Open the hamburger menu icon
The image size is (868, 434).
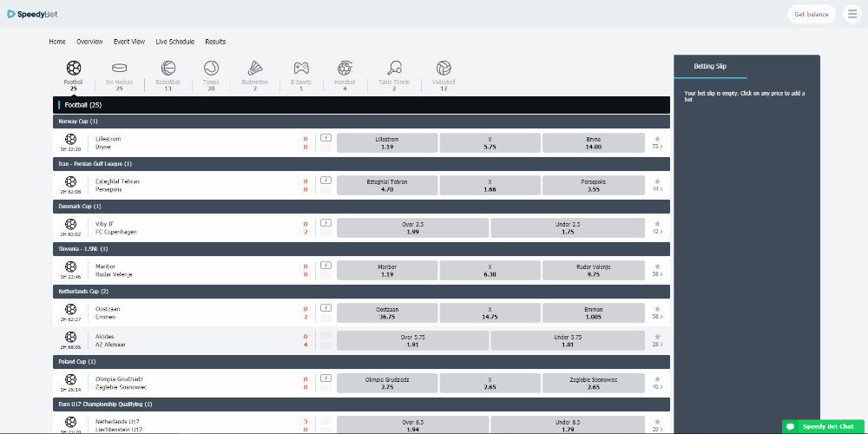click(852, 14)
